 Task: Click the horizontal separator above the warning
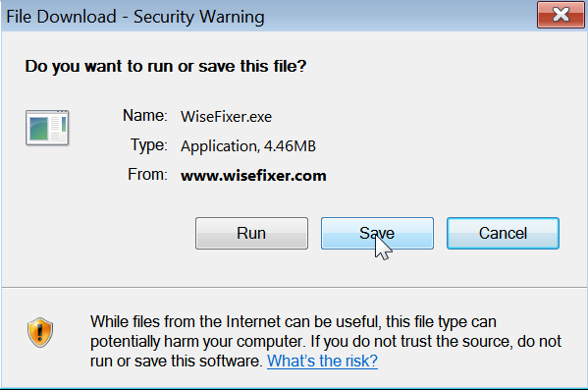point(294,288)
